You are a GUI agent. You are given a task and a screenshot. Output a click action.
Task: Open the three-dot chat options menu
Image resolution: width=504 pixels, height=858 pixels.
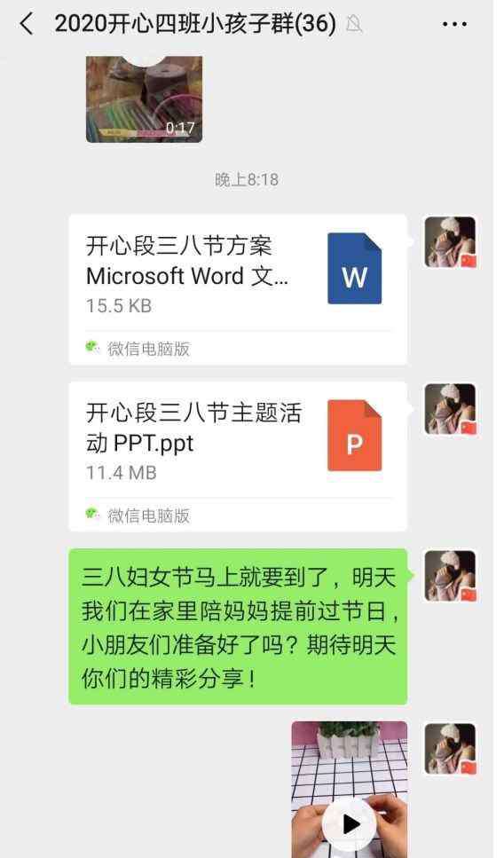tap(454, 24)
